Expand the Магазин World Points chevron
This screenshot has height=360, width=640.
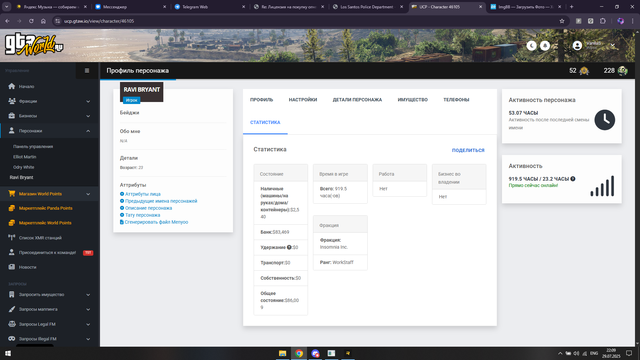88,194
